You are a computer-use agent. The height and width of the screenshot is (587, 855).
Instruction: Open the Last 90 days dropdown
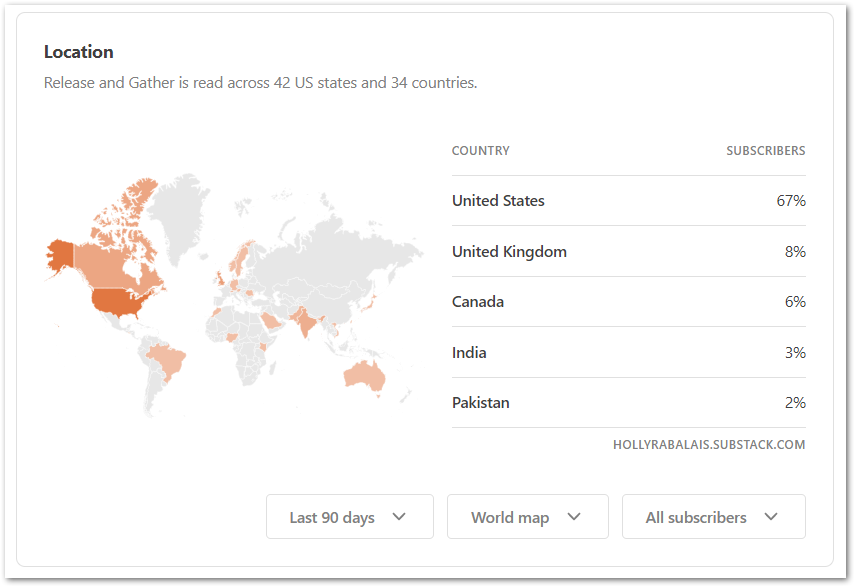(x=350, y=517)
